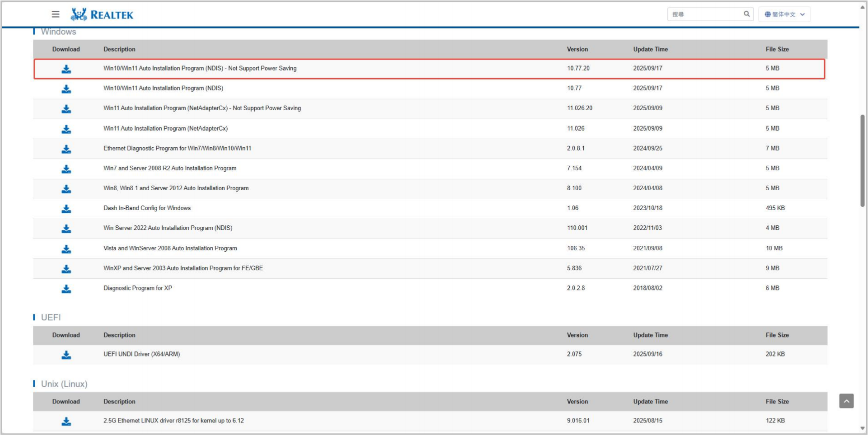This screenshot has height=435, width=868.
Task: Type in the search input field
Action: click(705, 15)
